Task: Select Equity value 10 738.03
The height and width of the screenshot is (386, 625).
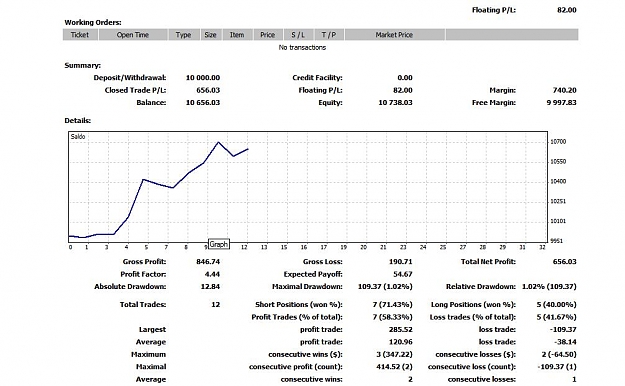Action: click(395, 102)
